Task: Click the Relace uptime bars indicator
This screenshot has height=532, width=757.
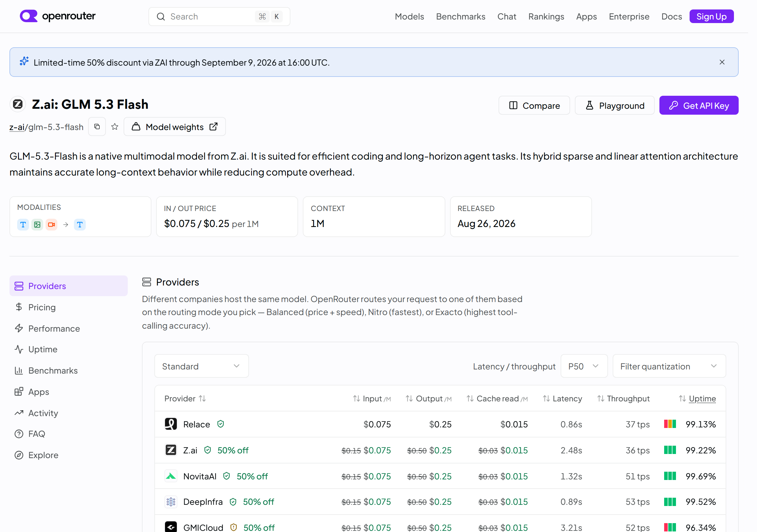Action: (x=670, y=424)
